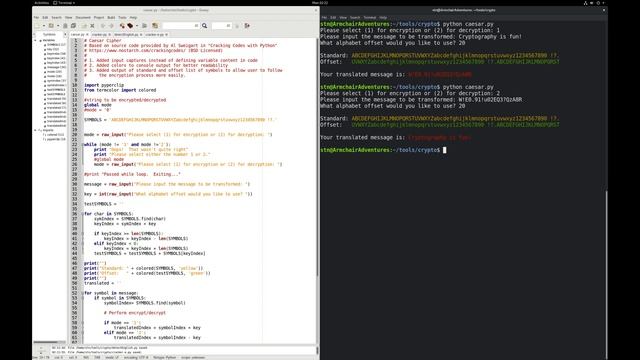
Task: Open the Document menu in Geany
Action: pos(83,18)
